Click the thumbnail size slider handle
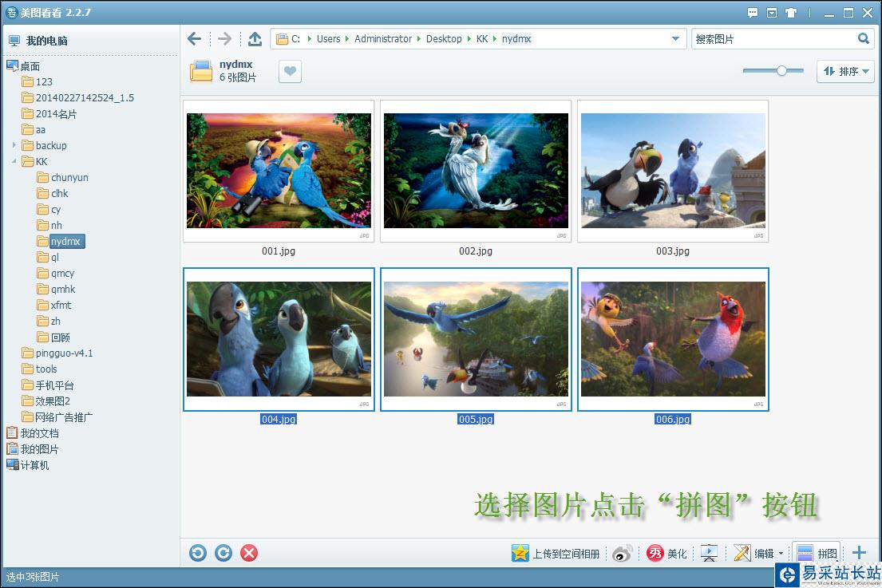Image resolution: width=882 pixels, height=588 pixels. 781,70
